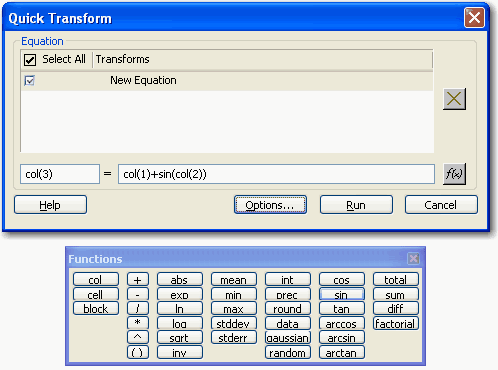498x370 pixels.
Task: Insert the sum function
Action: (396, 294)
